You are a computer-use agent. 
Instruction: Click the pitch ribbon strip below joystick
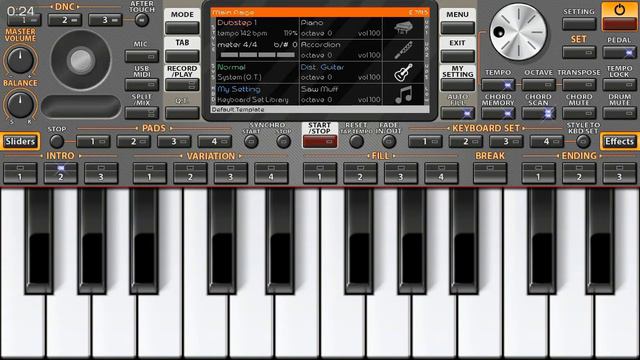[x=81, y=107]
